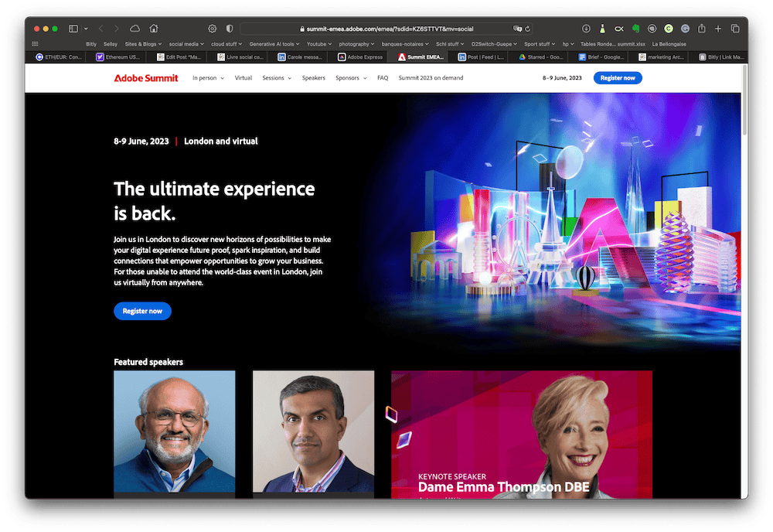
Task: Open the Evernote elephant extension
Action: point(635,29)
